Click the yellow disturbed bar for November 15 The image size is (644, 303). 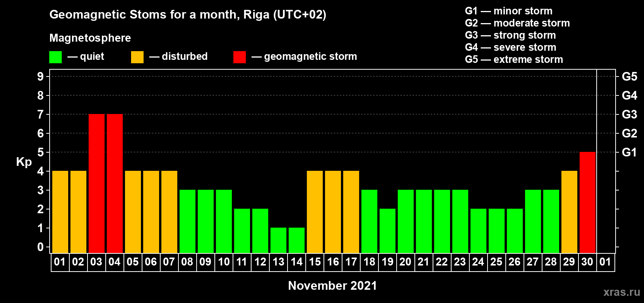pos(315,212)
